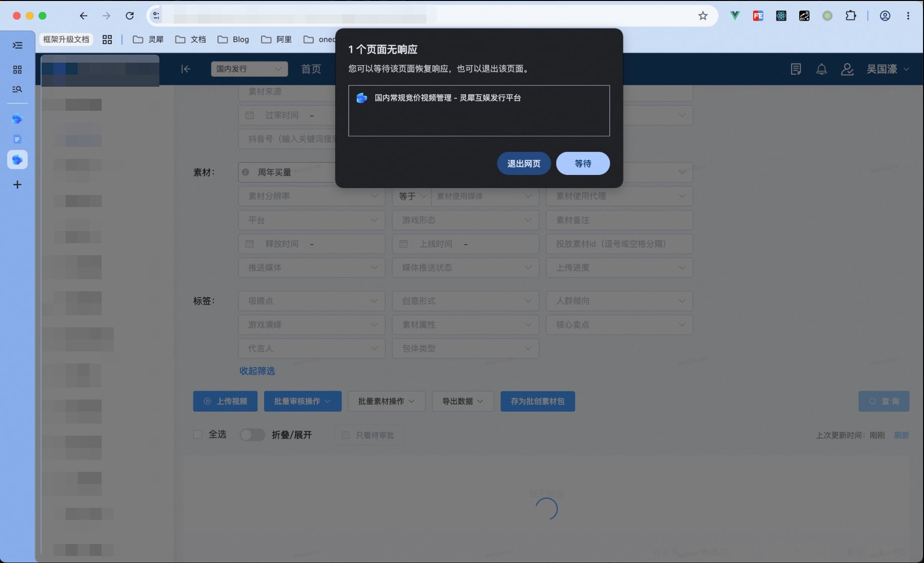Open the 吴国濠 user menu
924x563 pixels.
[x=888, y=69]
